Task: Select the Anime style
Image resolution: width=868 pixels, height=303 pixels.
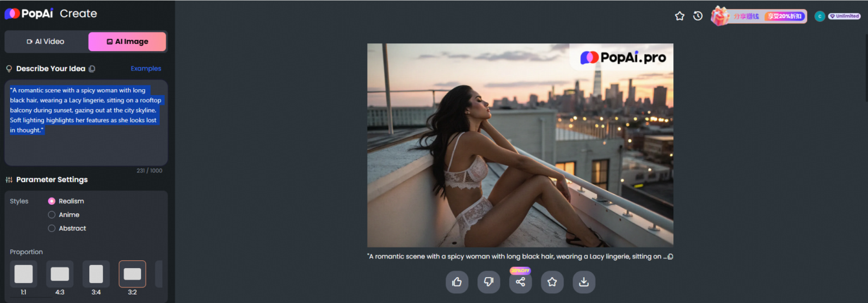Action: click(x=64, y=214)
